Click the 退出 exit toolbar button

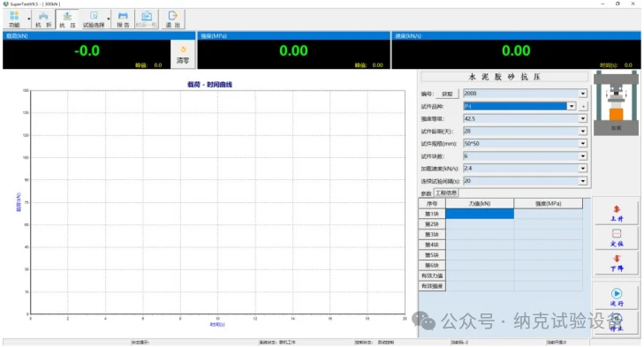[173, 19]
